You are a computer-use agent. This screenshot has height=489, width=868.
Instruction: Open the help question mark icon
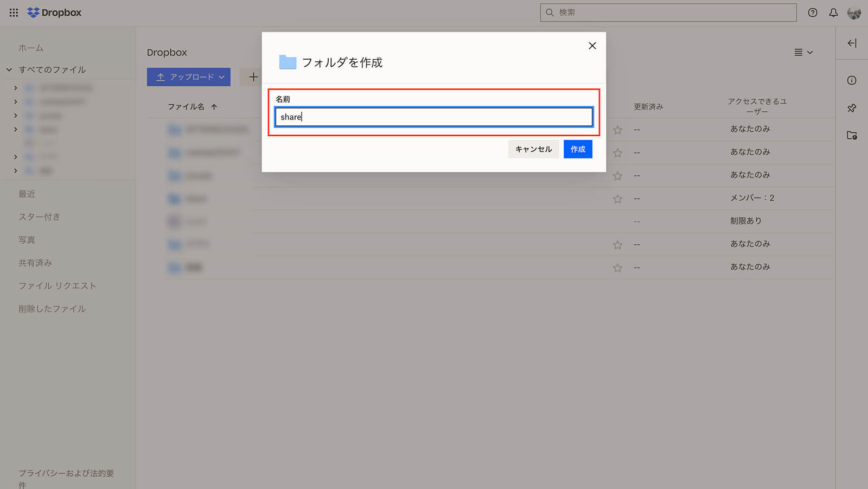tap(813, 12)
